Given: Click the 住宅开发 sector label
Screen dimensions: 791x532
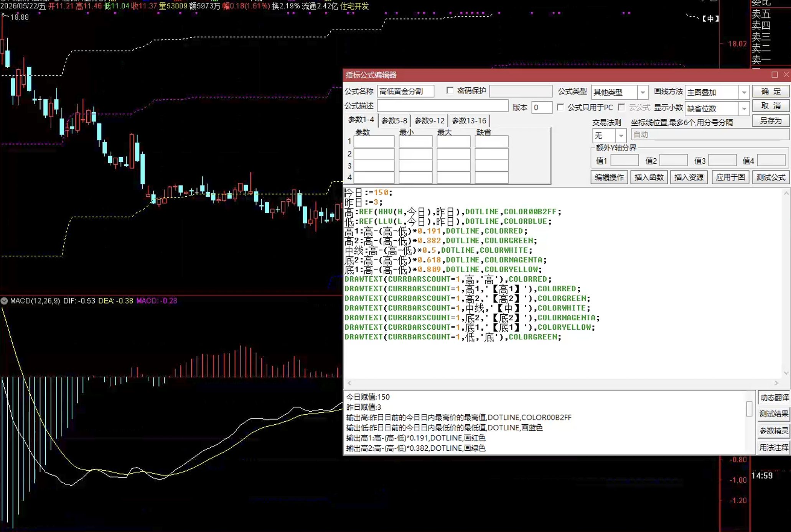Looking at the screenshot, I should point(354,6).
